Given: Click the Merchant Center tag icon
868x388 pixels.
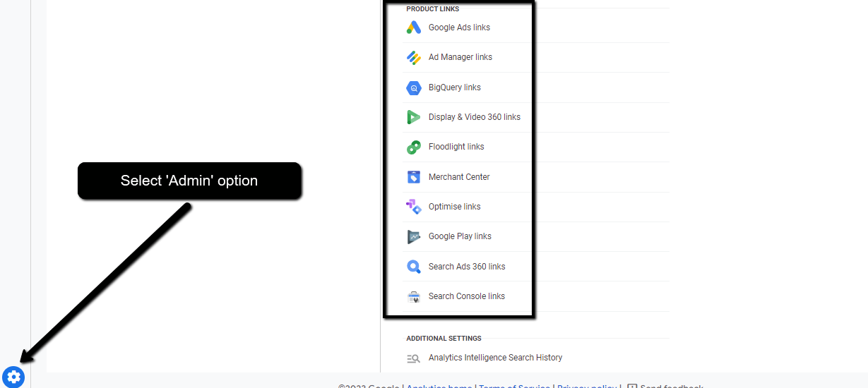Looking at the screenshot, I should [x=414, y=177].
